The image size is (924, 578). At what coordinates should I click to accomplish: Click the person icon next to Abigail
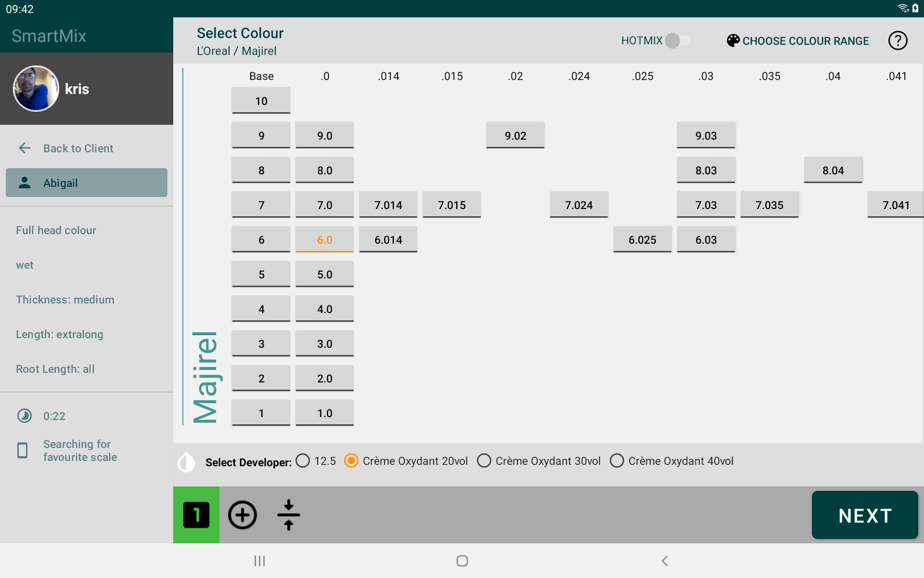[25, 183]
